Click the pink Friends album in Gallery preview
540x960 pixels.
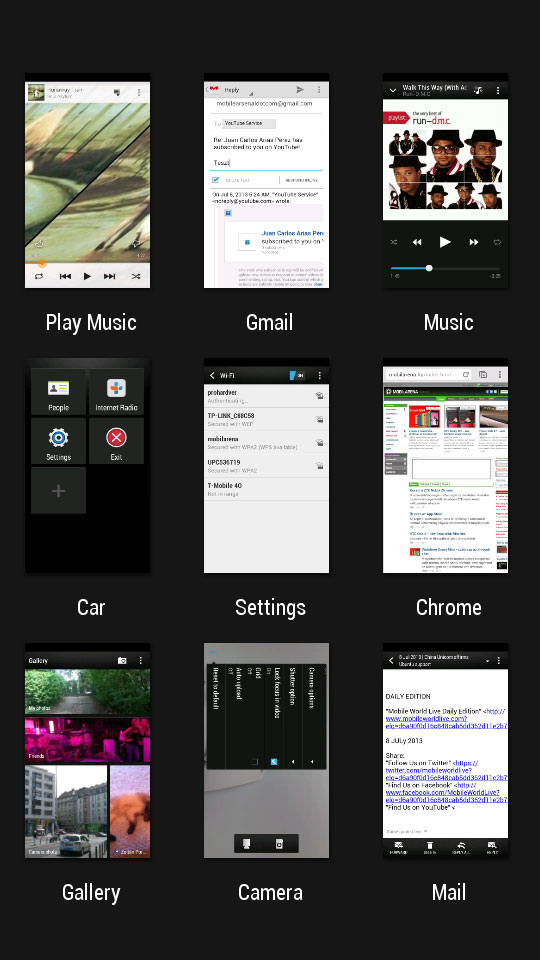(88, 740)
